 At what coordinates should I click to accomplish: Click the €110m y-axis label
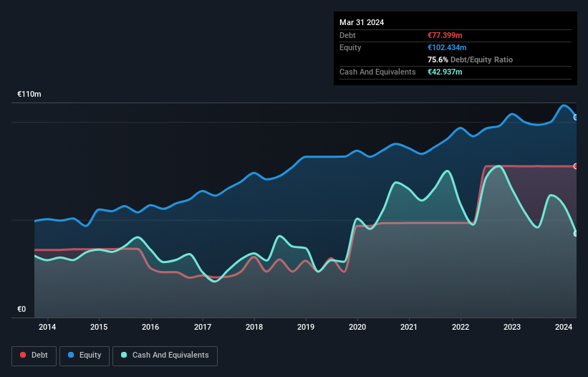coord(29,94)
